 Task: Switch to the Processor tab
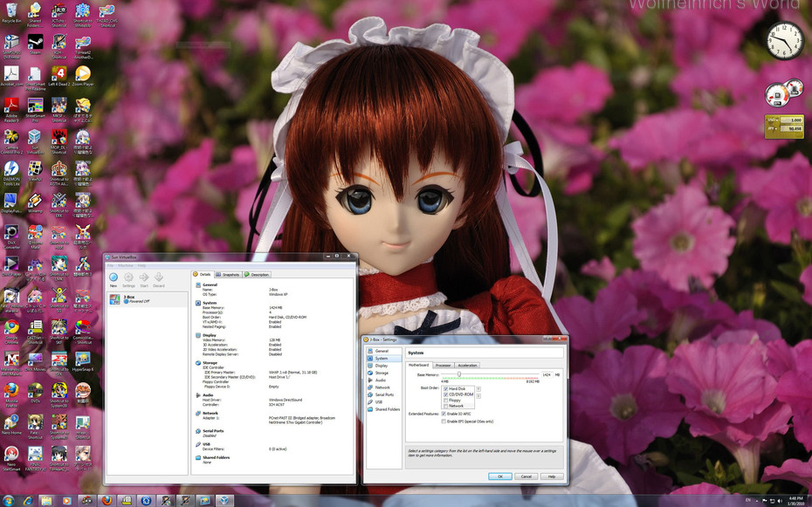coord(443,366)
